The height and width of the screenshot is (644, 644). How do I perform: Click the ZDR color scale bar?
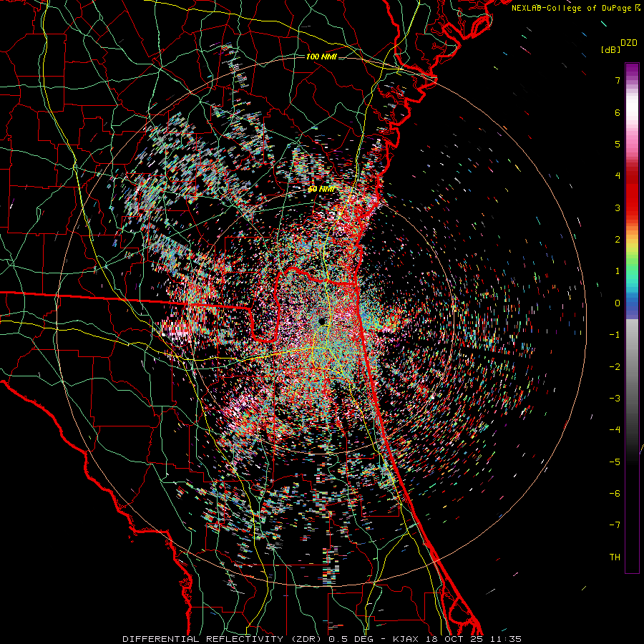point(632,318)
